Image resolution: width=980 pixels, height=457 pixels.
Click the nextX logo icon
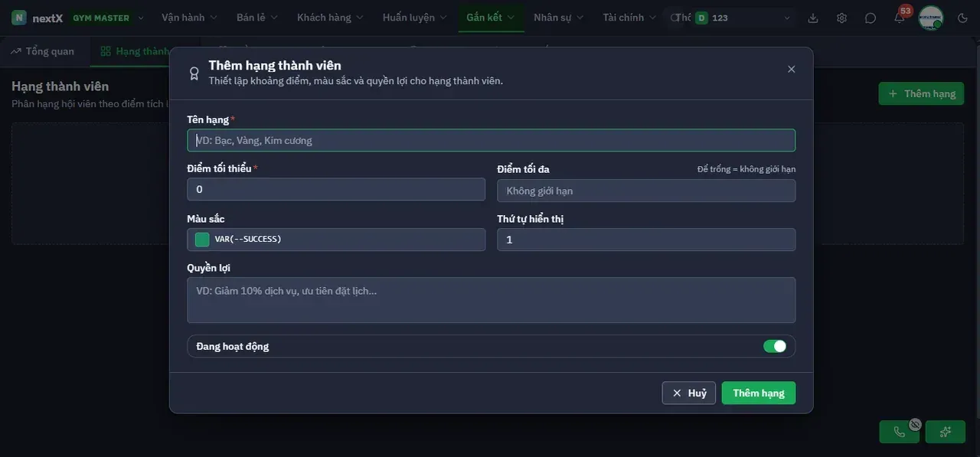(19, 18)
